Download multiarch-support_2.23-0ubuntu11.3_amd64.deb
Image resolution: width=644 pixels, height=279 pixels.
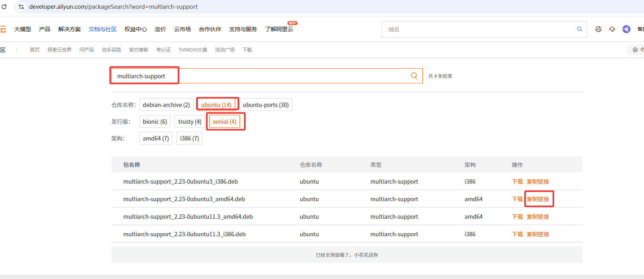517,216
